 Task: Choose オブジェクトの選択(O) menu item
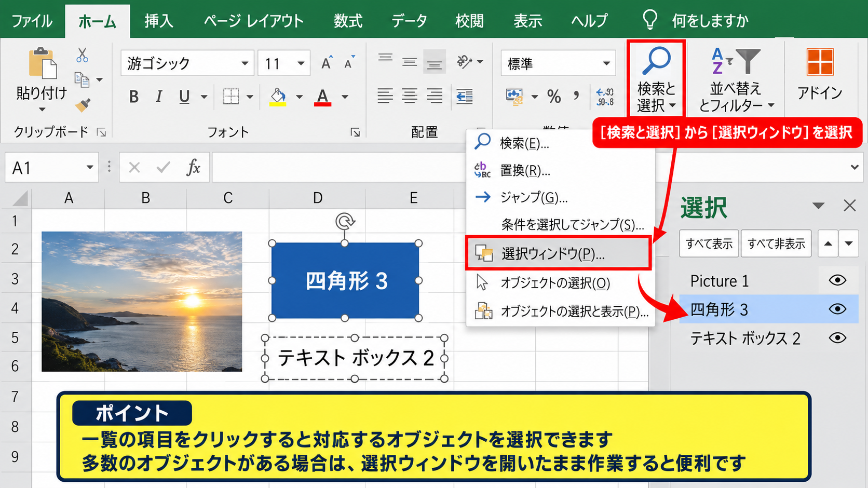(x=561, y=283)
